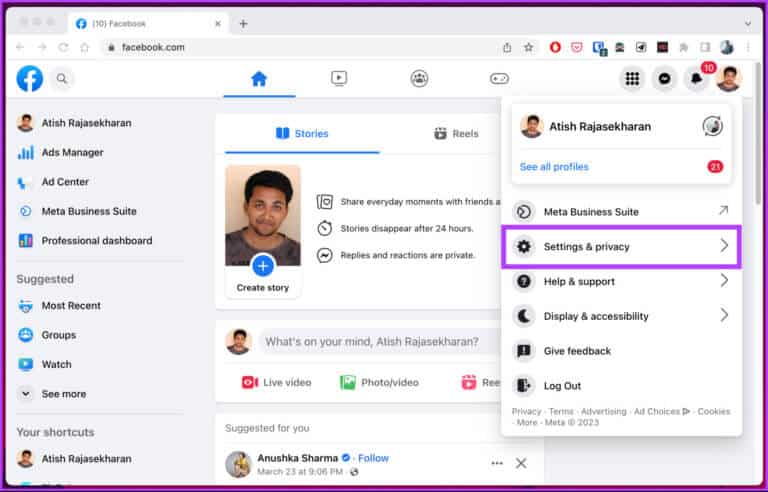Open Anushka Sharma's profile name
This screenshot has width=768, height=492.
[298, 458]
